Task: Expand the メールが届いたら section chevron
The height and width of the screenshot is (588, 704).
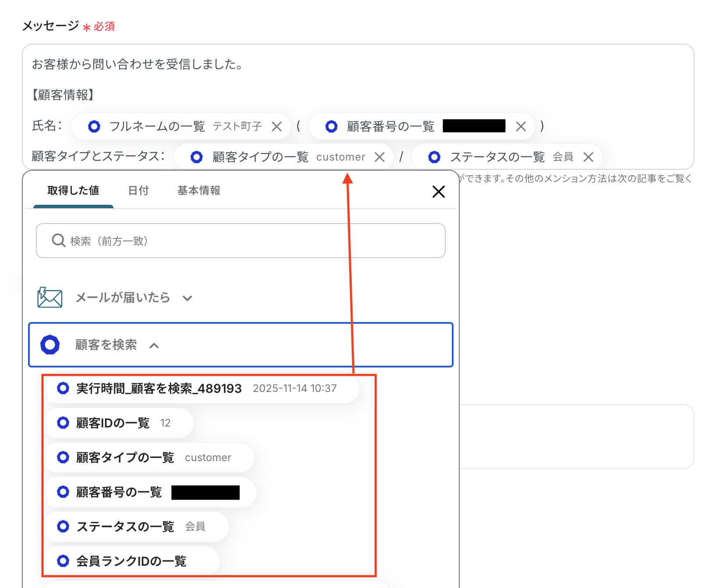Action: coord(187,298)
